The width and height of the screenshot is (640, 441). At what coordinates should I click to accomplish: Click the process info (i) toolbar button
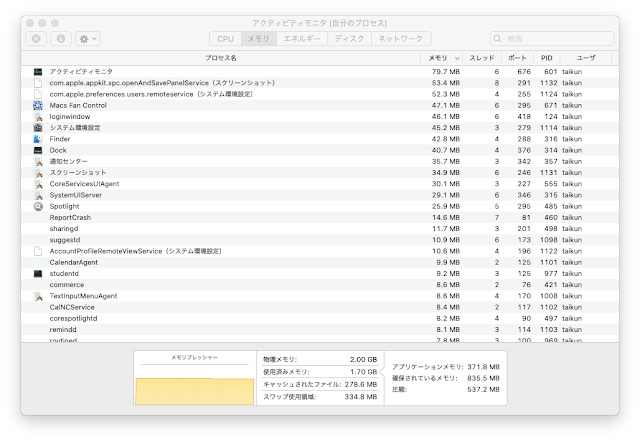coord(61,39)
